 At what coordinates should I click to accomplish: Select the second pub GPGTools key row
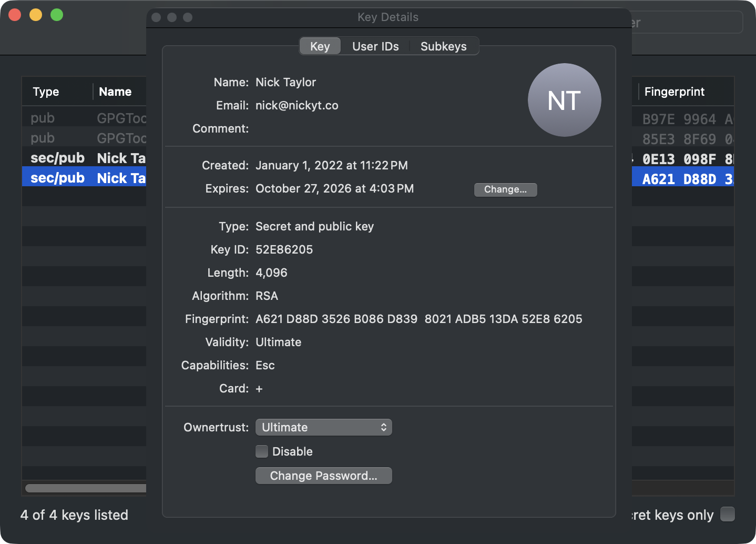pos(84,138)
